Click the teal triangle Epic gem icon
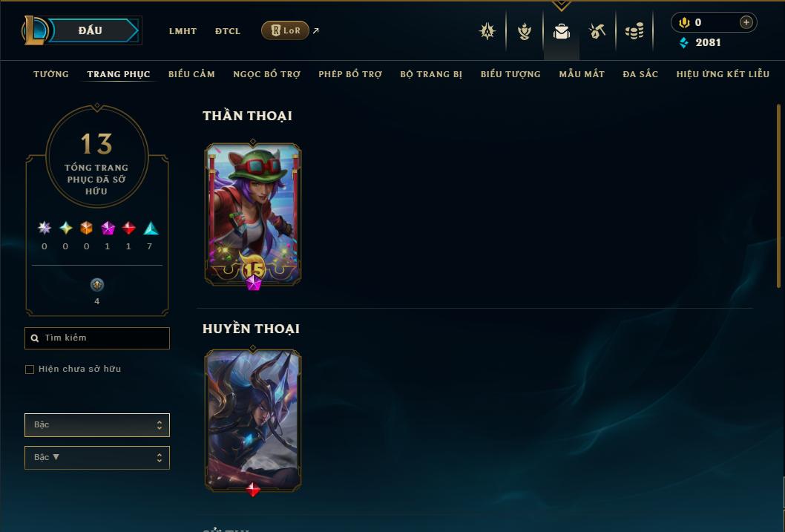The width and height of the screenshot is (785, 532). tap(151, 229)
